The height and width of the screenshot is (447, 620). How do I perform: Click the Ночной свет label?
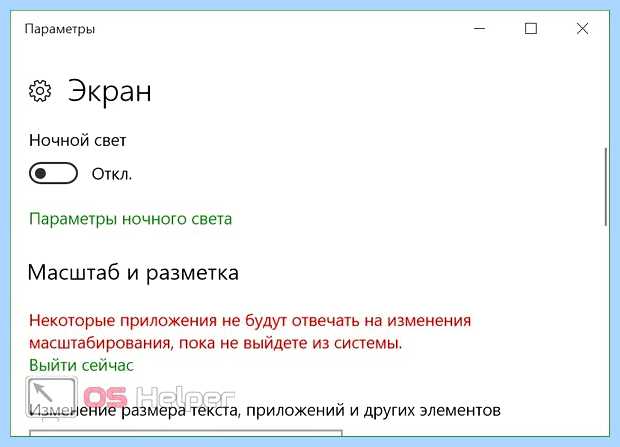pyautogui.click(x=78, y=140)
